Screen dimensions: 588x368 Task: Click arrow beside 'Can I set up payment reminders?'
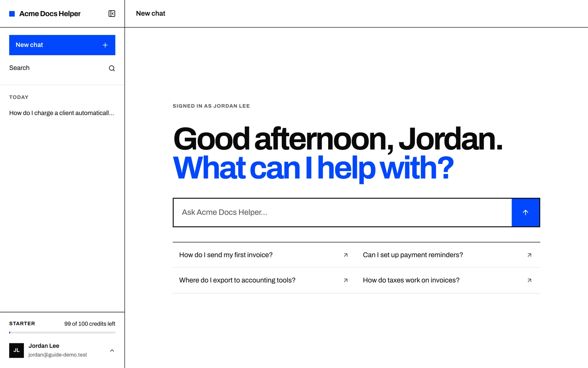pyautogui.click(x=529, y=255)
